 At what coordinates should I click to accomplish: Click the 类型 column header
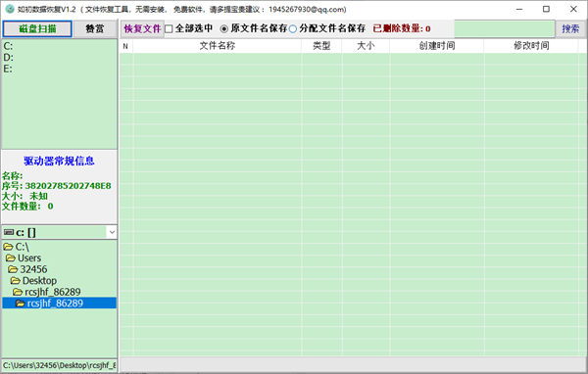click(x=321, y=46)
